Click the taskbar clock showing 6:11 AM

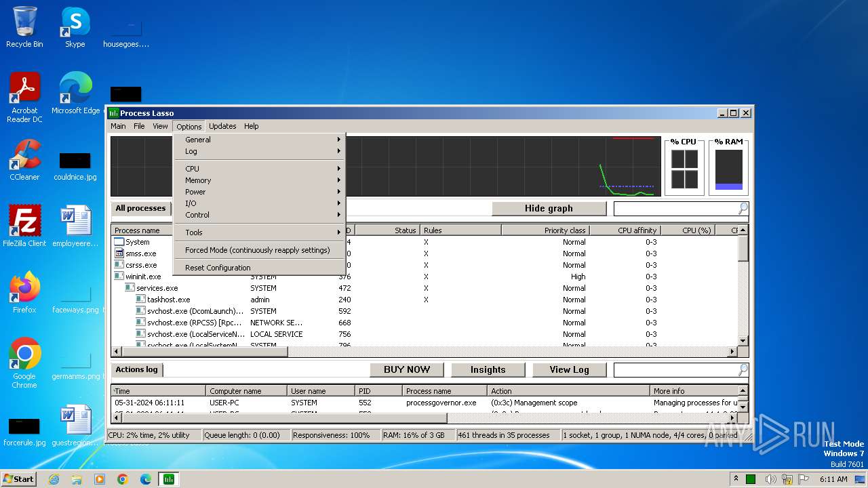point(833,479)
